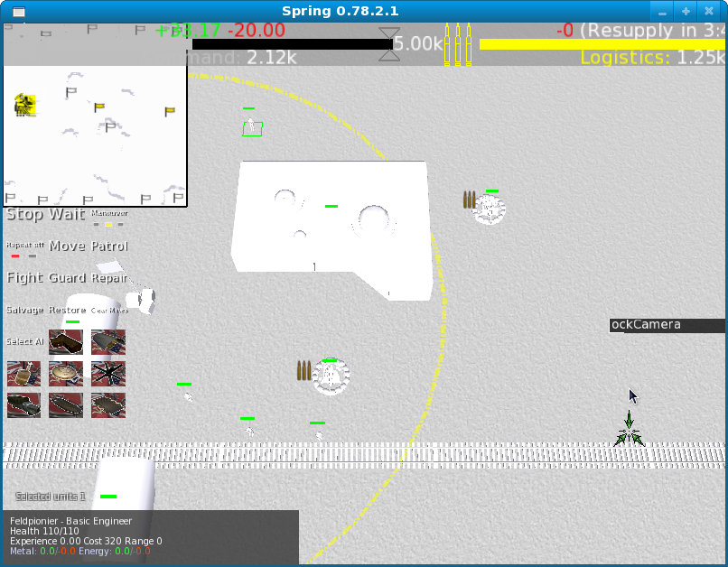Image resolution: width=728 pixels, height=567 pixels.
Task: Click the Experience 0.00 Cost 320 line
Action: [86, 541]
